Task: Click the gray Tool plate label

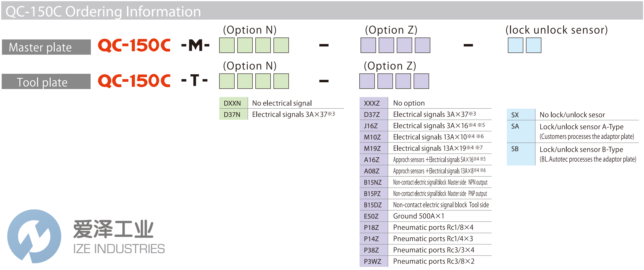Action: point(46,82)
